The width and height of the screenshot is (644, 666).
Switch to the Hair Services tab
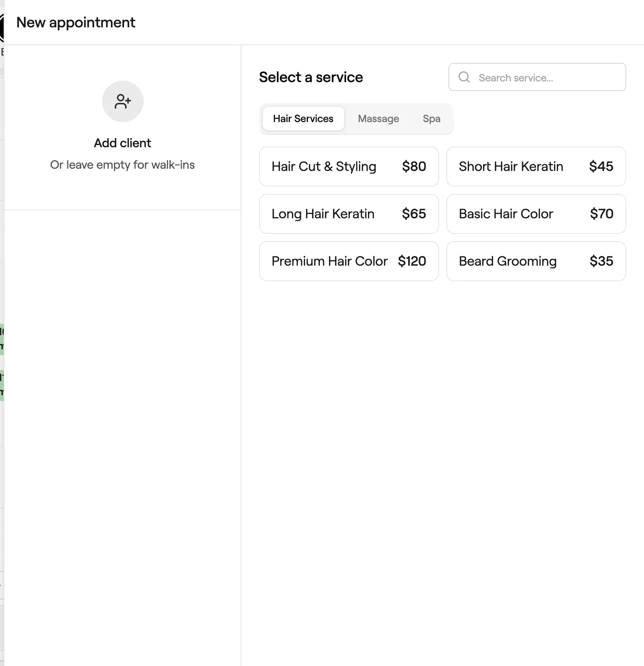(303, 118)
